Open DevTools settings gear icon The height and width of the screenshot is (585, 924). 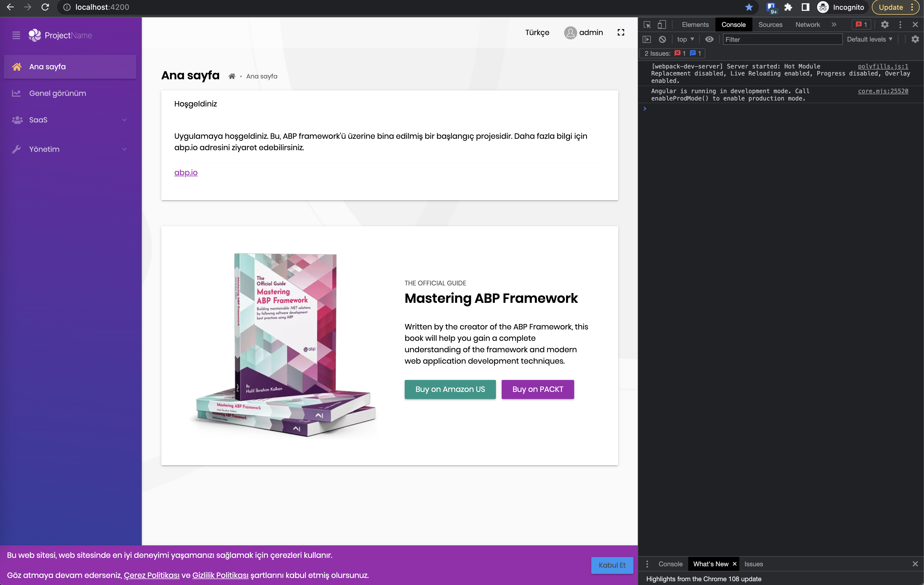tap(884, 24)
